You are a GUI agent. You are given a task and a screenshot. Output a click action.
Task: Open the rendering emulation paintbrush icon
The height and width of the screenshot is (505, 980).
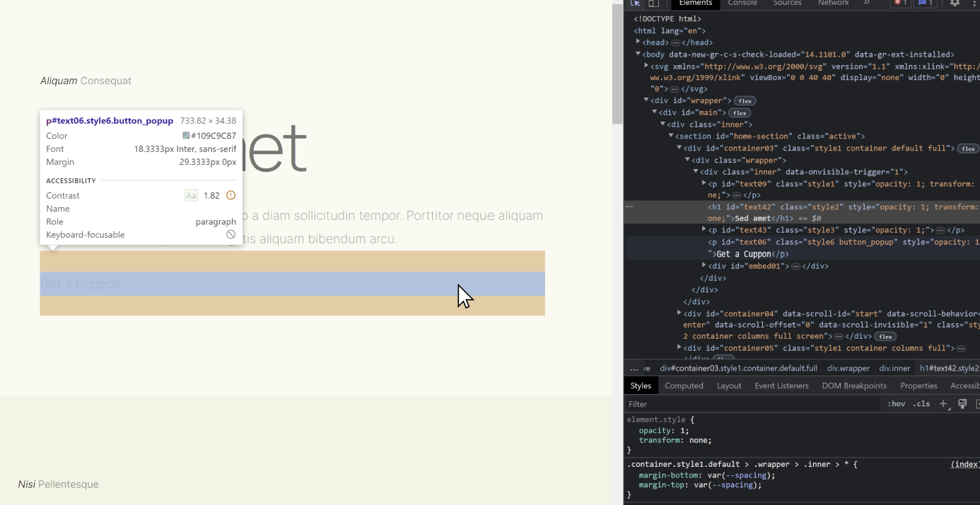pyautogui.click(x=962, y=404)
